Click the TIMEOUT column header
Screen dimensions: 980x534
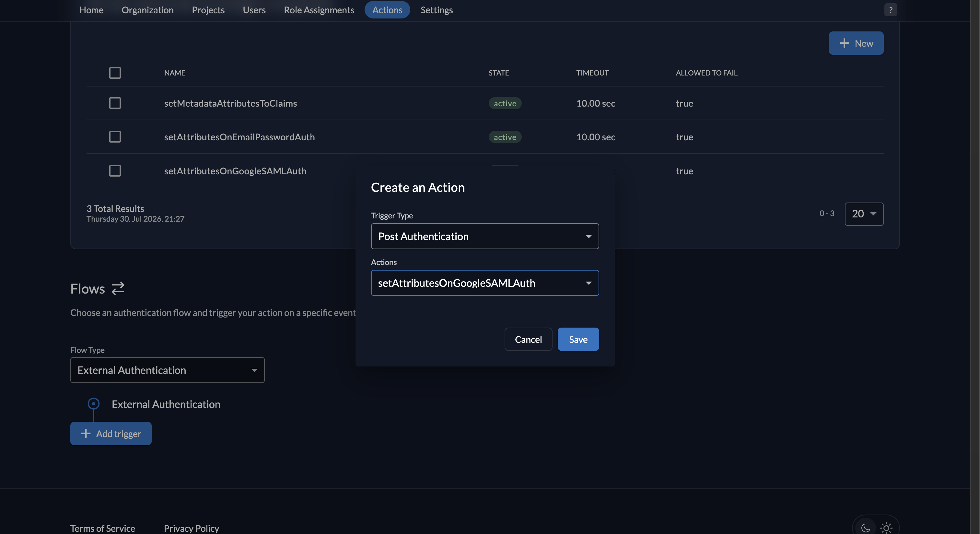coord(592,73)
